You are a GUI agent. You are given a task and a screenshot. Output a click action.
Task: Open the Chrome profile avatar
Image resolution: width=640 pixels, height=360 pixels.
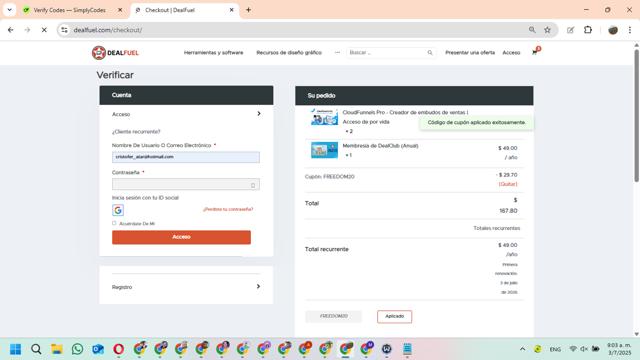pos(613,30)
